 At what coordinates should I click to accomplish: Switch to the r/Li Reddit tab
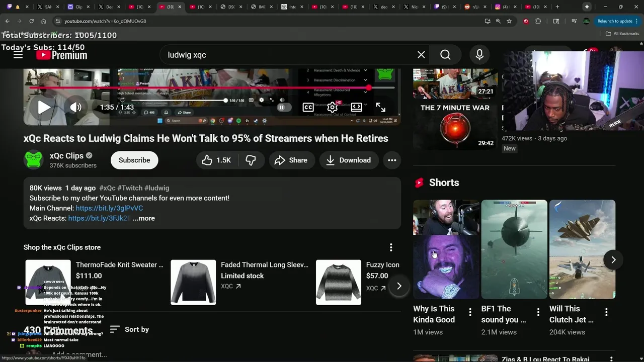(x=475, y=7)
